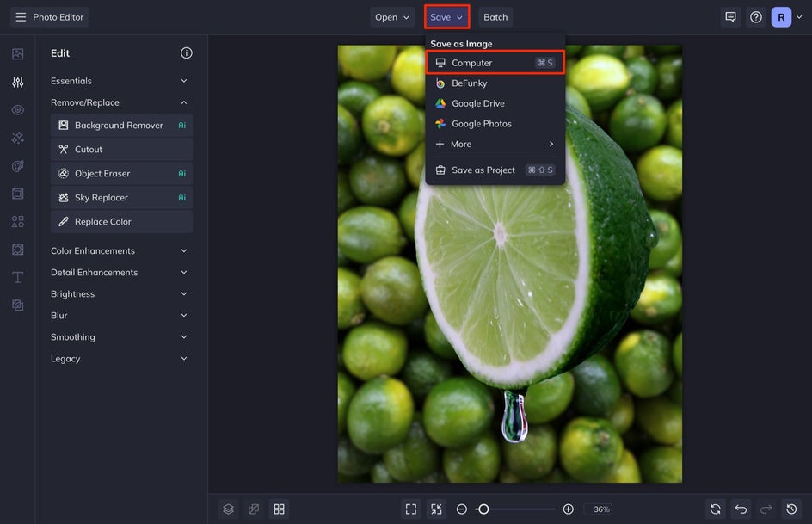Click the zoom slider handle

483,509
